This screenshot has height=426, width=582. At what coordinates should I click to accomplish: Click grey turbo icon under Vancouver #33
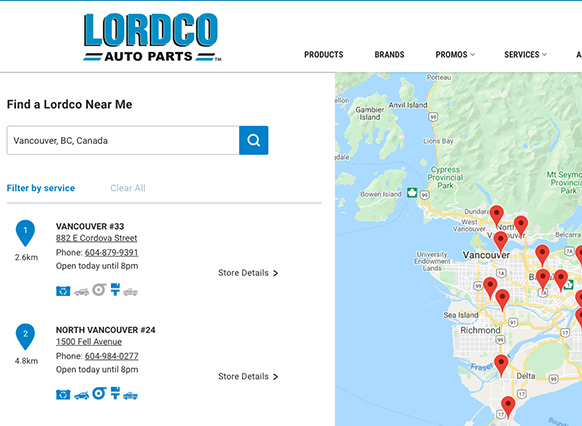[99, 289]
